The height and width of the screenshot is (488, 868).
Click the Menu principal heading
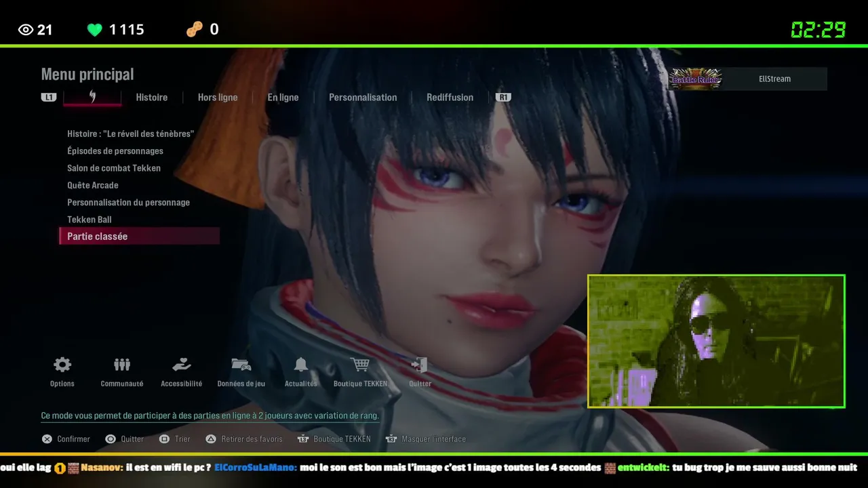tap(87, 74)
